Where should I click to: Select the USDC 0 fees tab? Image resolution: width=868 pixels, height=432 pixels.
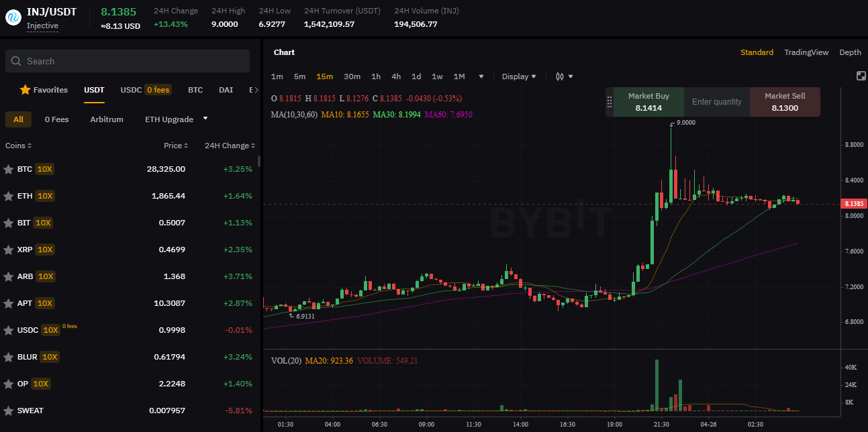pyautogui.click(x=146, y=89)
